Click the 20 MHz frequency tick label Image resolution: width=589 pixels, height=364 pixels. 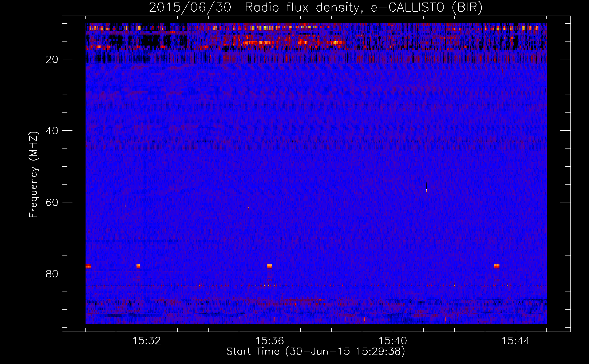click(x=52, y=60)
